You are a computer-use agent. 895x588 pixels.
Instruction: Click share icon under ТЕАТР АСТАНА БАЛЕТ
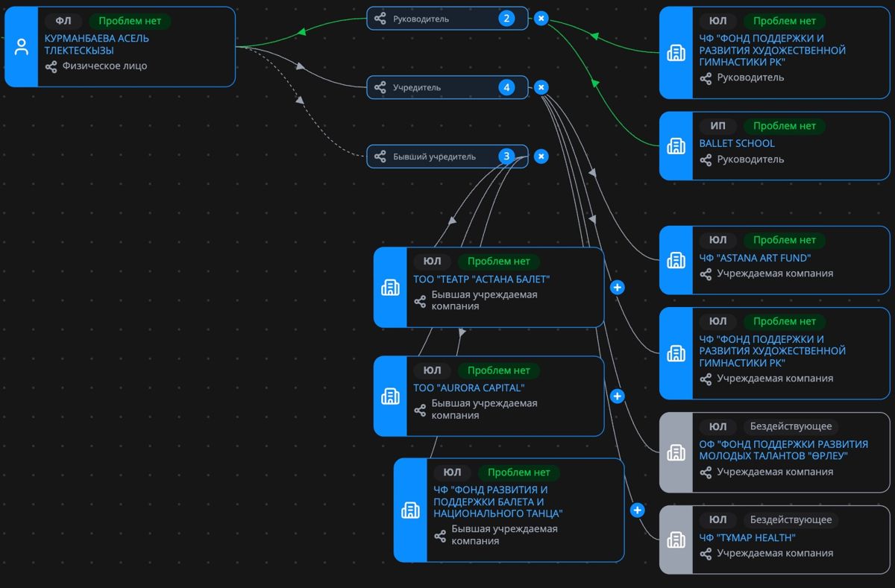tap(420, 301)
